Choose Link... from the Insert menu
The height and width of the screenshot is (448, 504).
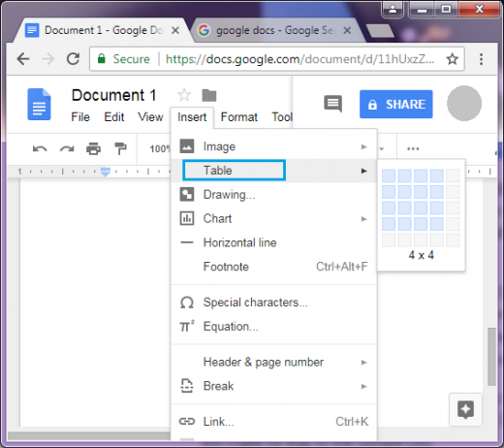273,422
